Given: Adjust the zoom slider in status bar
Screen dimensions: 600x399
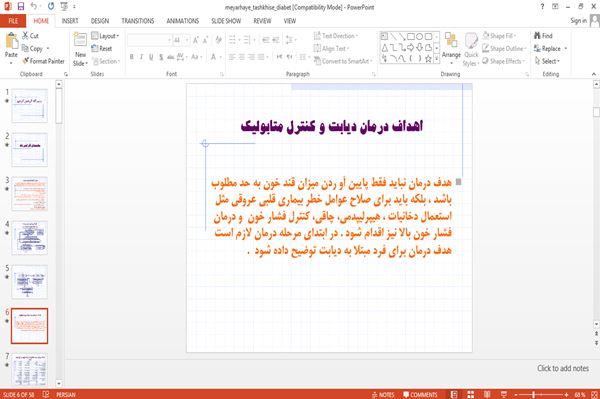Looking at the screenshot, I should pos(533,394).
